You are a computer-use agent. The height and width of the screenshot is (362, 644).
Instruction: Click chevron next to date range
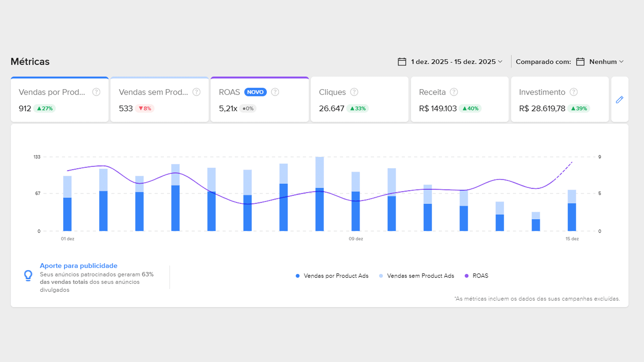[x=500, y=62]
